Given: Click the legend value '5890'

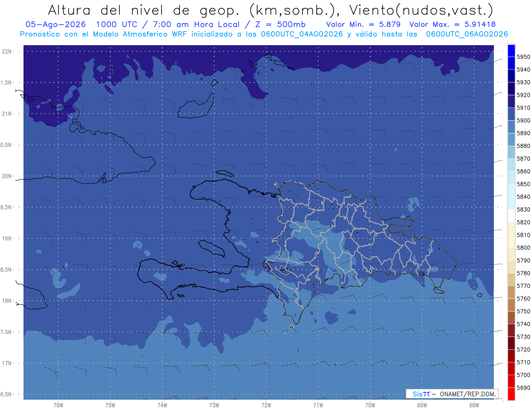Looking at the screenshot, I should 523,133.
